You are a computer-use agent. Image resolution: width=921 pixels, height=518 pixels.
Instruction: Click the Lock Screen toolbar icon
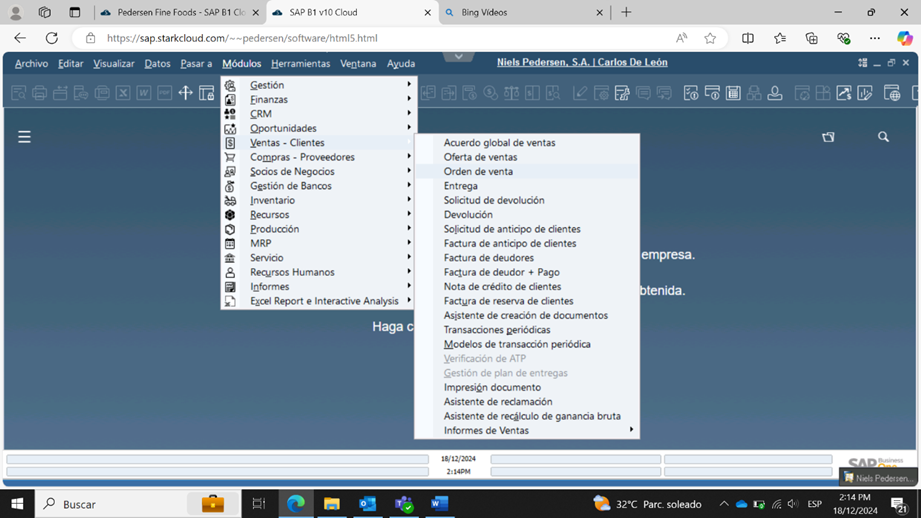point(207,93)
